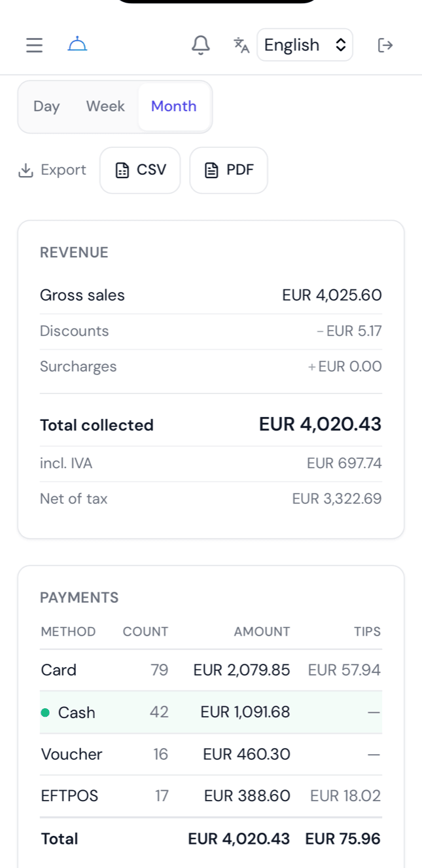Select the Card payment row

pos(211,670)
